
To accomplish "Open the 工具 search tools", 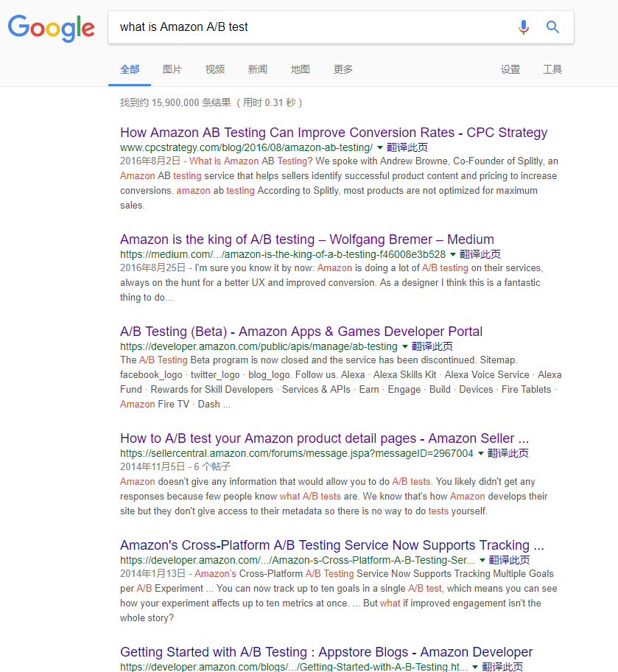I will [552, 69].
